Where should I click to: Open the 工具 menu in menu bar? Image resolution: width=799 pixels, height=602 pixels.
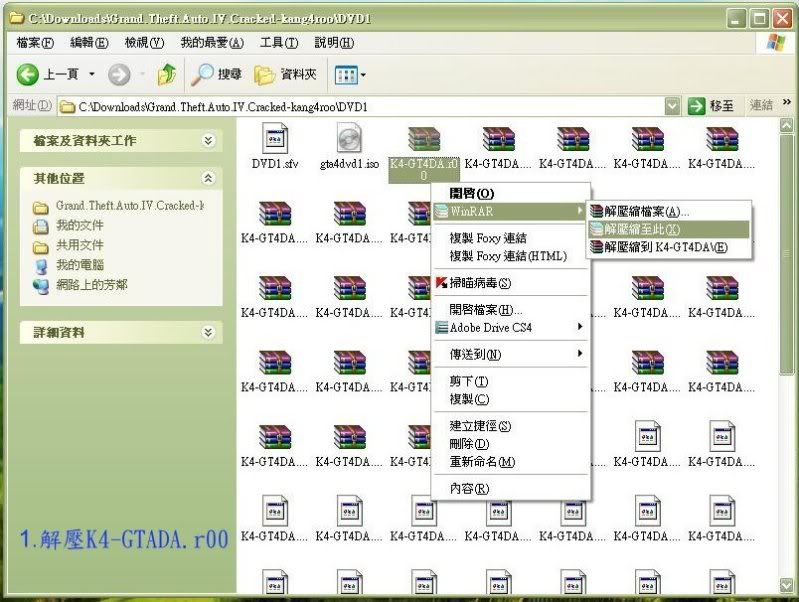(x=278, y=43)
